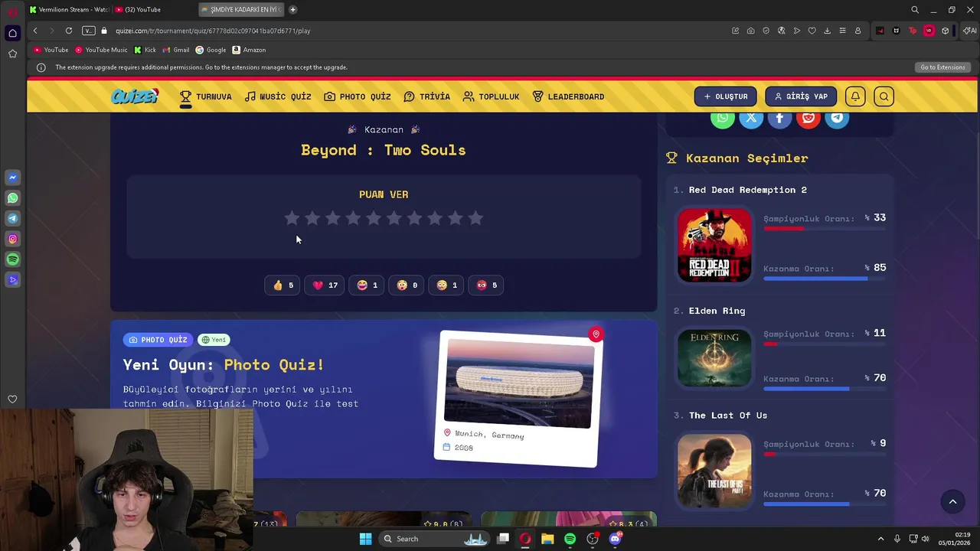The image size is (980, 551).
Task: Add the laughing emoji reaction
Action: tap(367, 285)
